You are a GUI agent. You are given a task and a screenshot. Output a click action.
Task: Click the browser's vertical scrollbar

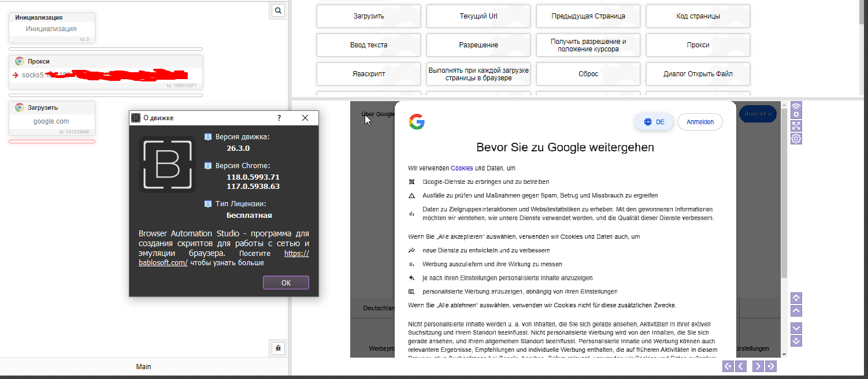pyautogui.click(x=784, y=231)
